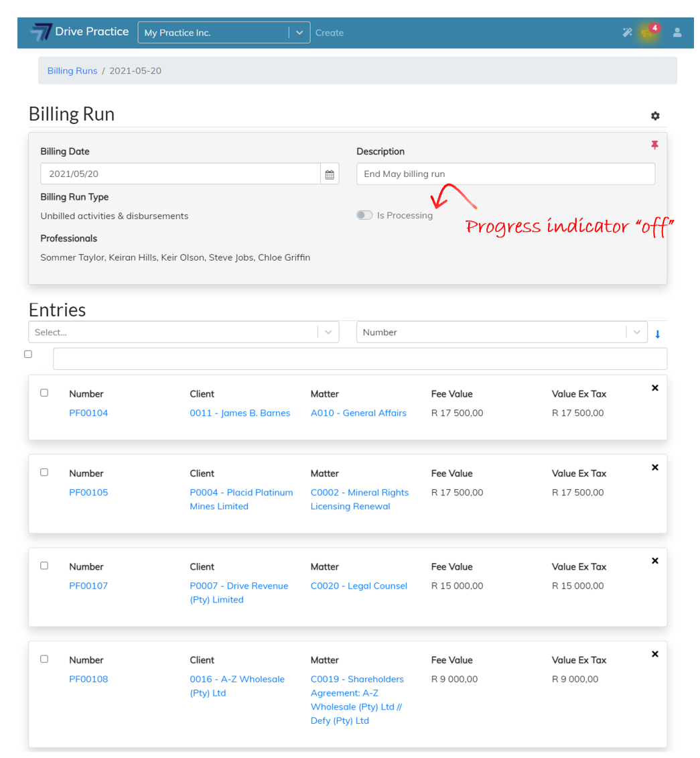Click the magic wand icon in navbar

(x=627, y=32)
